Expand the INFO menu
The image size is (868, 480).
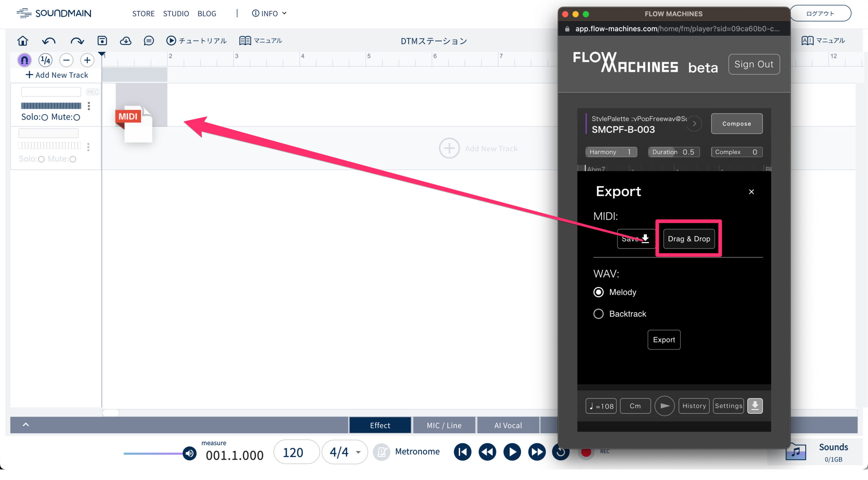(269, 14)
